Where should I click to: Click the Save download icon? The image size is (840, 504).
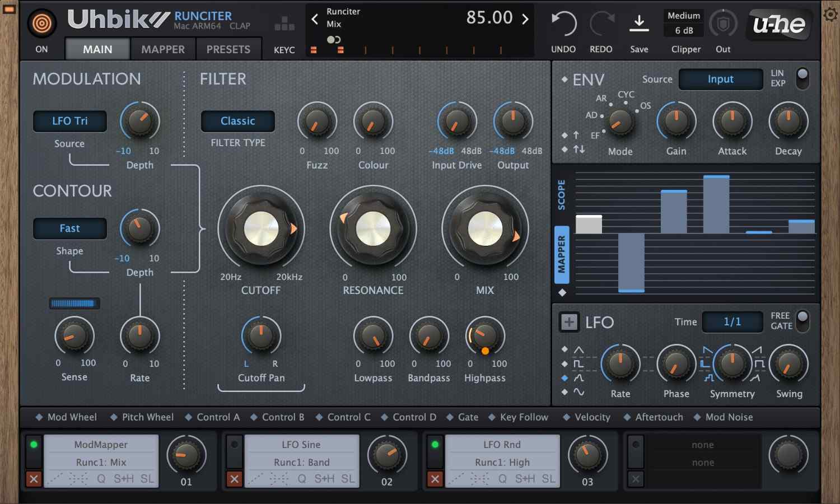[639, 24]
